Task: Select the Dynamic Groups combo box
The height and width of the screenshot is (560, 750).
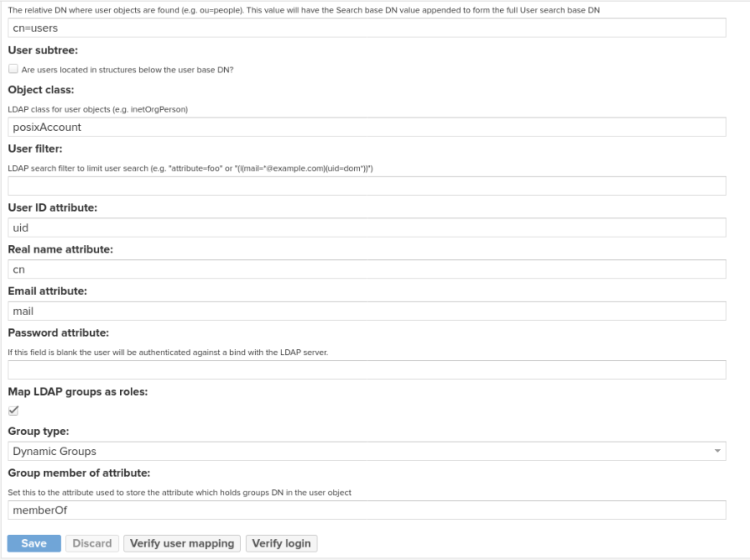Action: pos(367,450)
